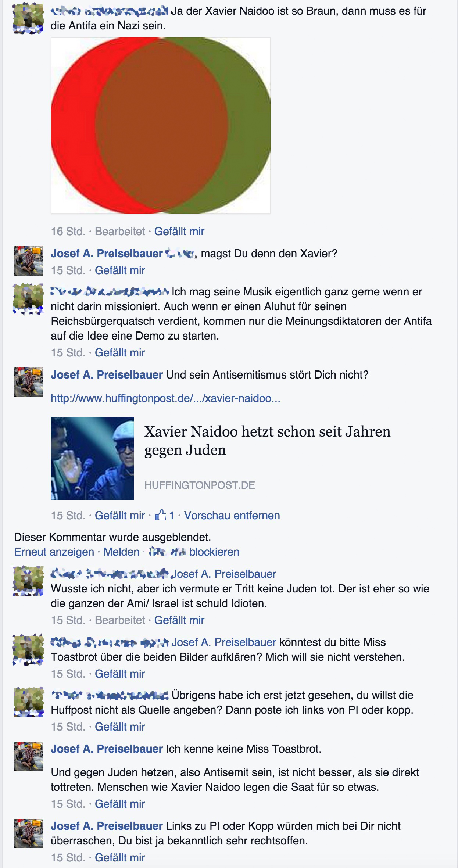Click the thumbs-up like count icon
458x868 pixels.
pos(161,515)
